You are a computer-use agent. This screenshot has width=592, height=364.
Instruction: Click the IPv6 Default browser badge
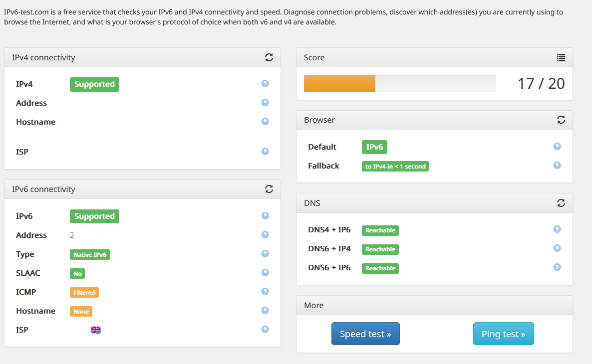coord(374,147)
